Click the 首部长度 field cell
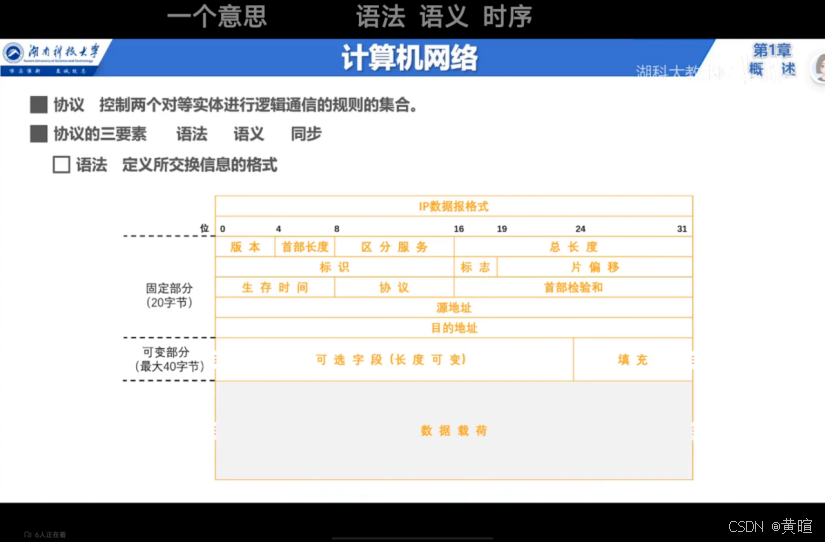 point(305,247)
